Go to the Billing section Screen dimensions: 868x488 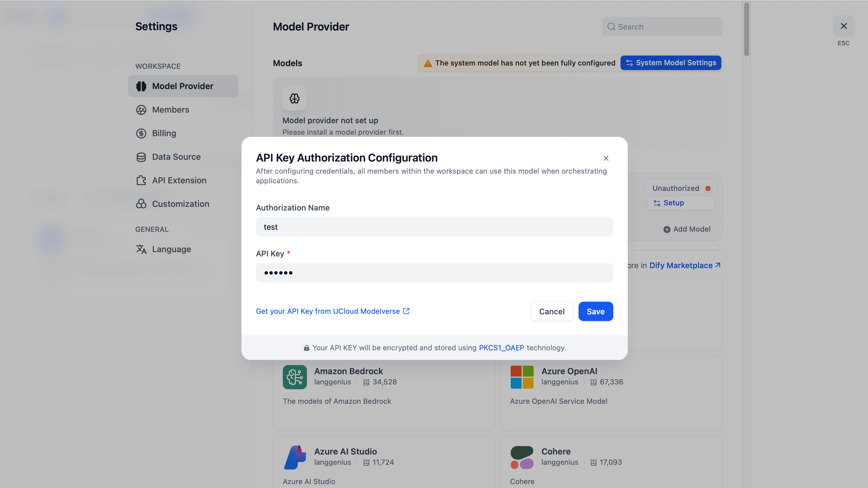164,133
